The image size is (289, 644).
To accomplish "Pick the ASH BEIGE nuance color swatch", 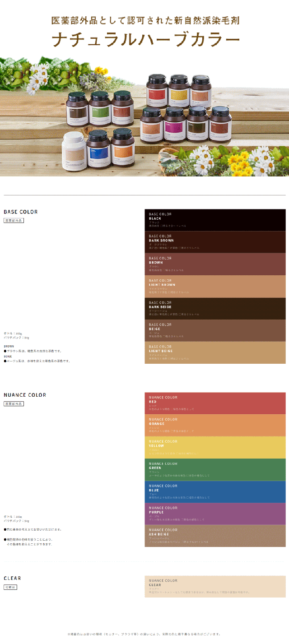I will [x=215, y=536].
